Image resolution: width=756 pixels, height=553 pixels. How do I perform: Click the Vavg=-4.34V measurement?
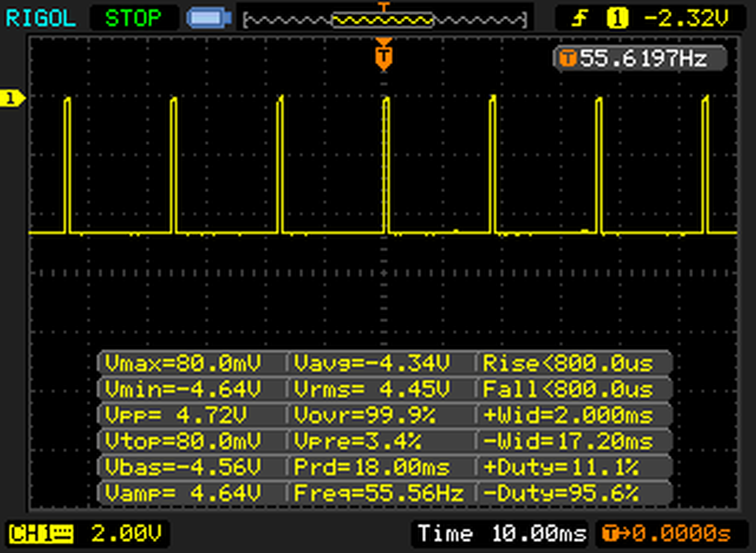(372, 363)
